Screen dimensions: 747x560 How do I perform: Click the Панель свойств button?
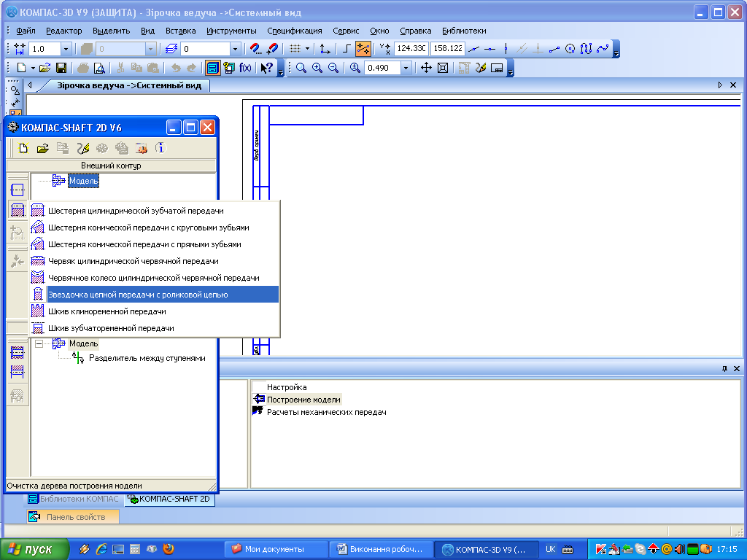tap(73, 517)
